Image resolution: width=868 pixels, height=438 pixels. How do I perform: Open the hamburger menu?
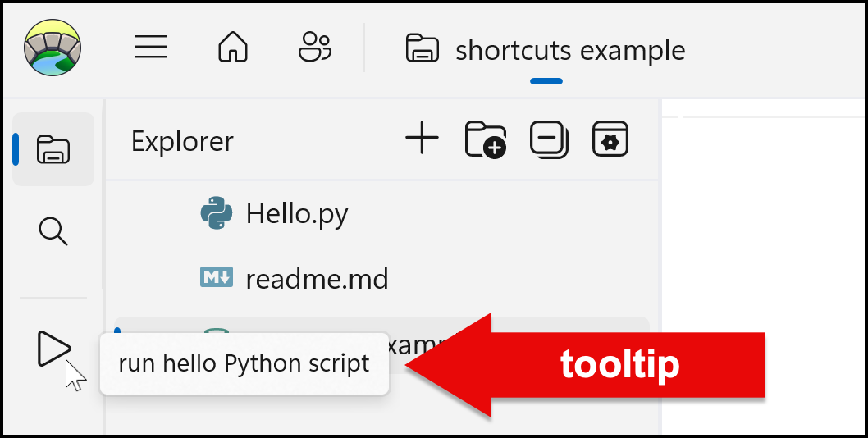coord(151,48)
